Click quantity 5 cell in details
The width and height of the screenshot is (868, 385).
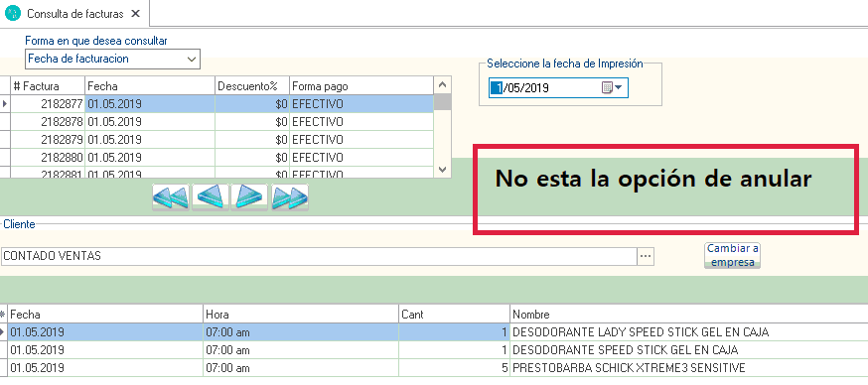pos(454,368)
